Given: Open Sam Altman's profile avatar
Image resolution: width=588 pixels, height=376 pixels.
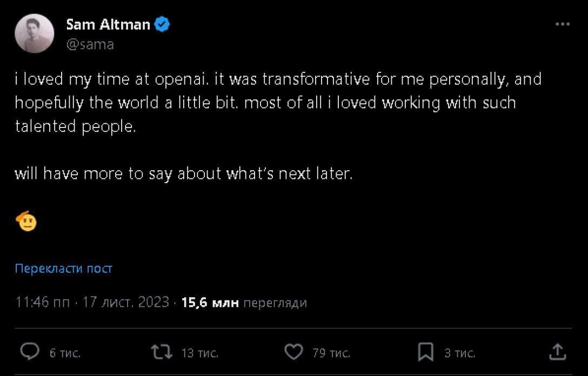Looking at the screenshot, I should coord(35,33).
